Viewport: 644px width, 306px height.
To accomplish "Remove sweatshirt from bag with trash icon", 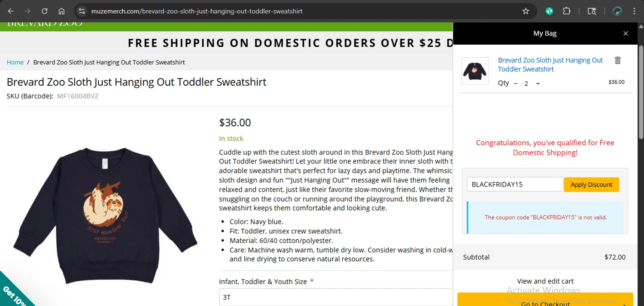I will (618, 61).
